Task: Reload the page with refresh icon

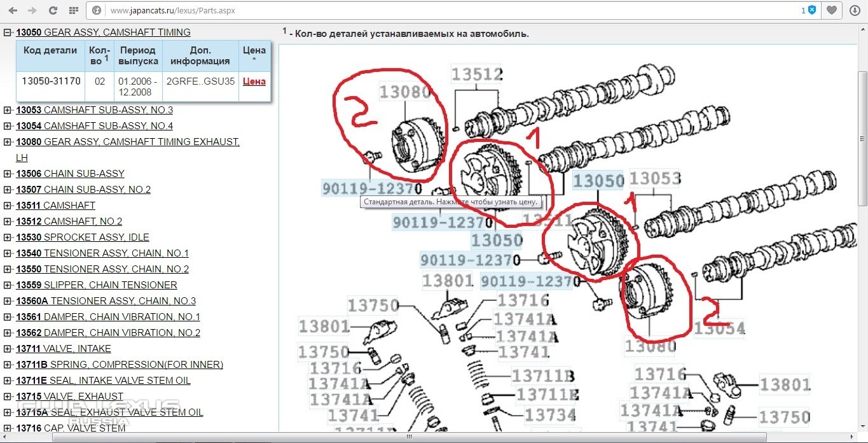Action: pyautogui.click(x=53, y=11)
